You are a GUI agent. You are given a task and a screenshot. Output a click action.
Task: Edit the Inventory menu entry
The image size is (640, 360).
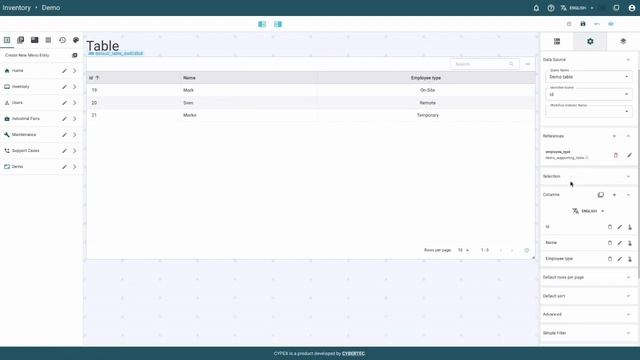click(x=64, y=87)
